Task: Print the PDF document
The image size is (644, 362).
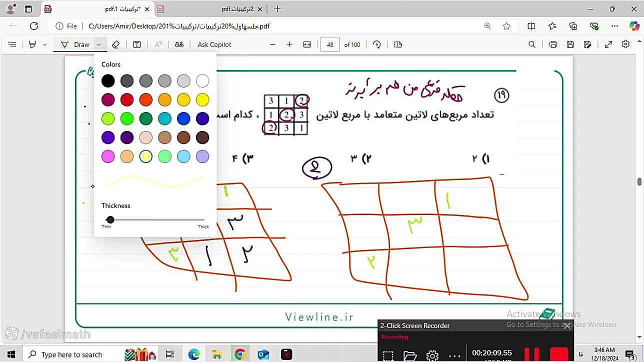Action: 553,44
